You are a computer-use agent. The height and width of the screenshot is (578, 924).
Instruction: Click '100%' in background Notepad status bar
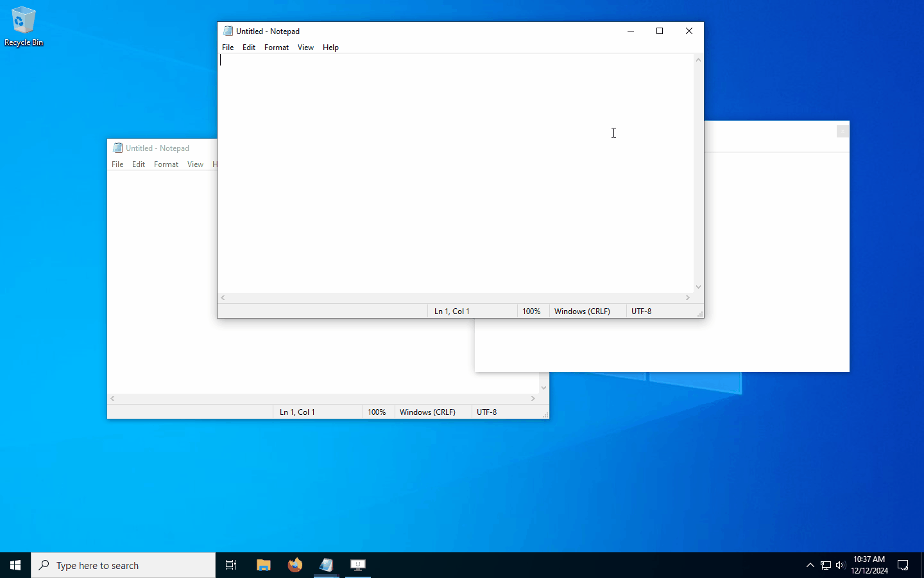(377, 412)
